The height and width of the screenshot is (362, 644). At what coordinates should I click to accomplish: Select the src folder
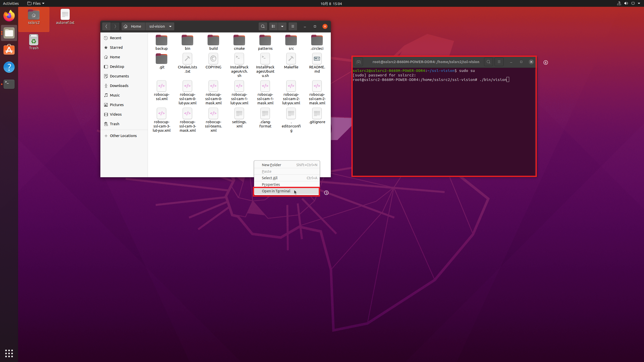pos(291,42)
